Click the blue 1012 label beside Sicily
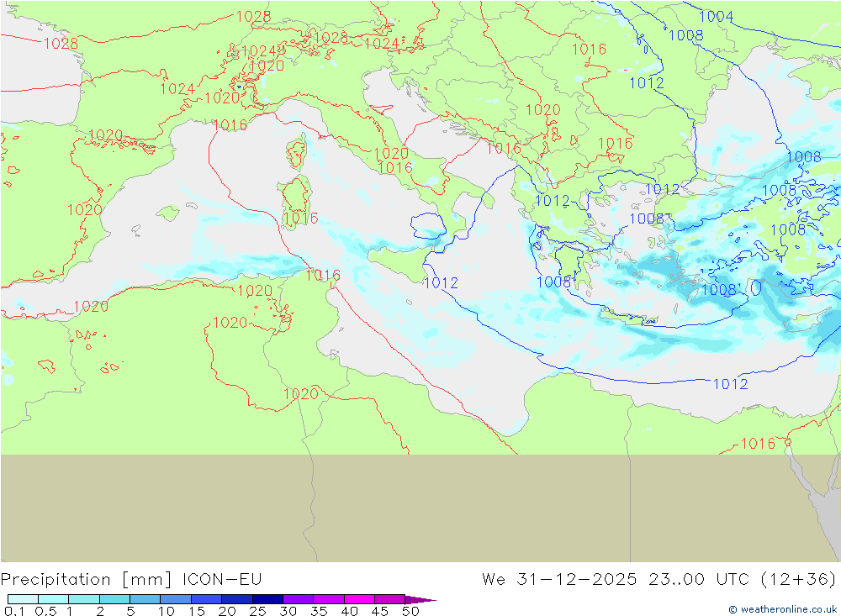This screenshot has height=616, width=841. click(441, 282)
